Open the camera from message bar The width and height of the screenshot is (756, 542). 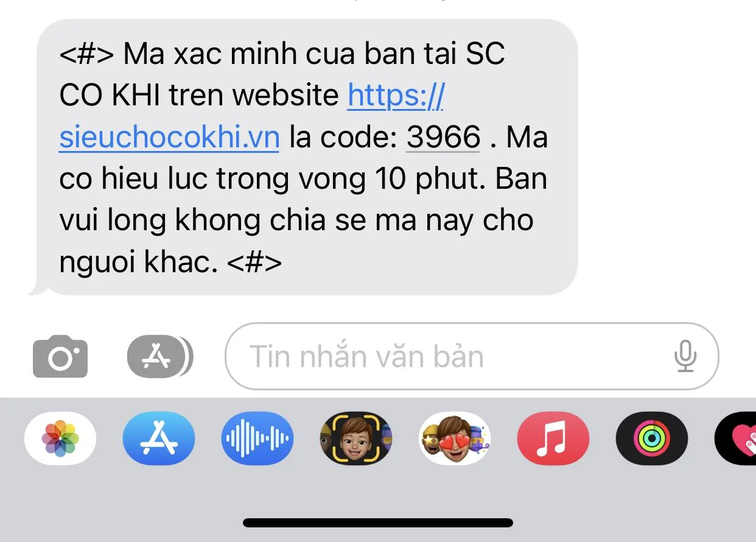pyautogui.click(x=60, y=356)
